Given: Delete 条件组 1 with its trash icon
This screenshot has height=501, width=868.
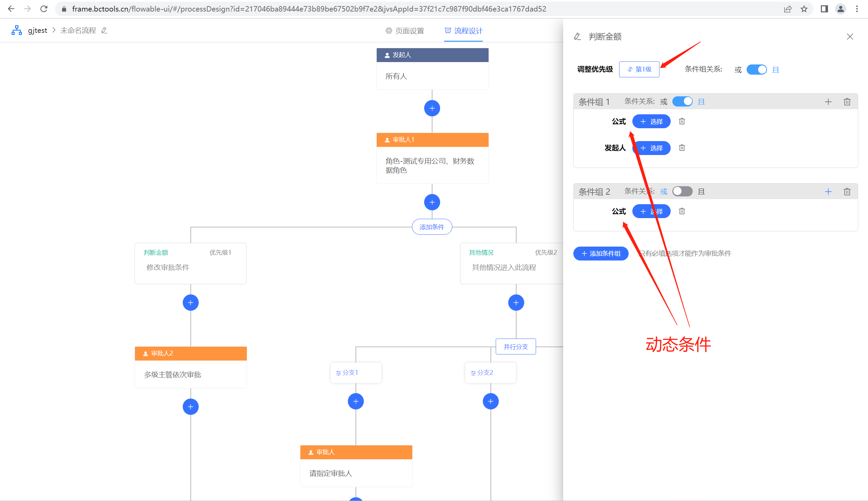Looking at the screenshot, I should (847, 102).
